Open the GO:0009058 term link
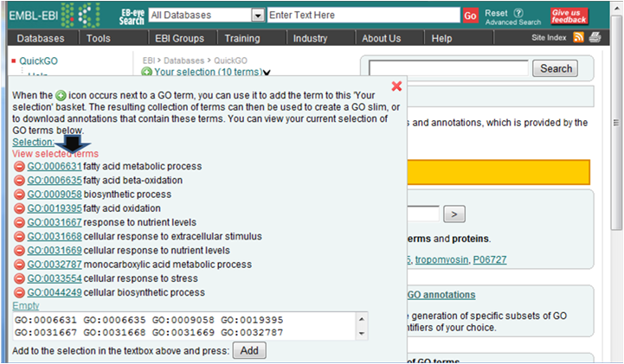624x364 pixels. click(55, 195)
